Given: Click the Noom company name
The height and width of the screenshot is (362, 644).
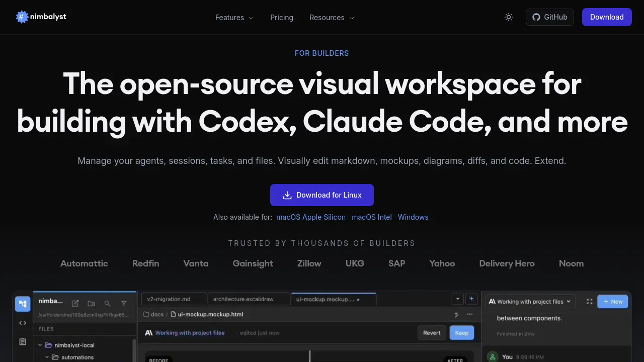Looking at the screenshot, I should point(572,263).
